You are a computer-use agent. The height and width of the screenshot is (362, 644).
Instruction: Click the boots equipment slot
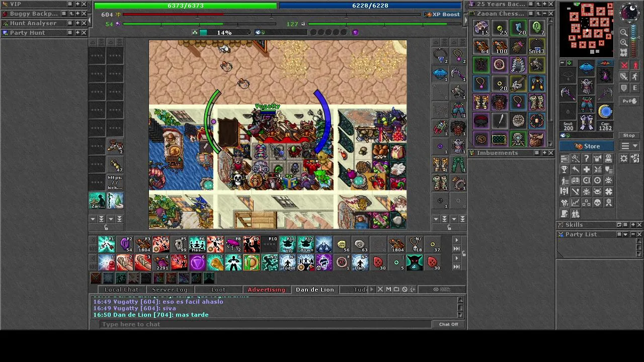(x=587, y=122)
